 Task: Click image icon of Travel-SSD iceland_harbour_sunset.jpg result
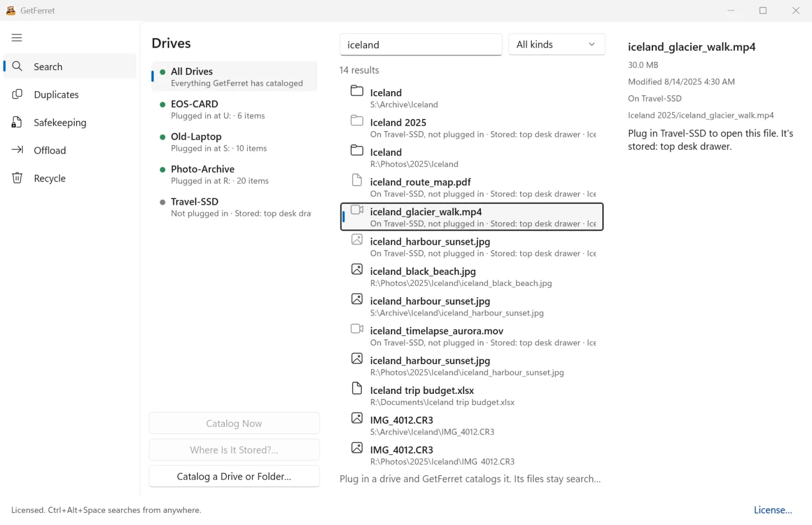click(357, 240)
